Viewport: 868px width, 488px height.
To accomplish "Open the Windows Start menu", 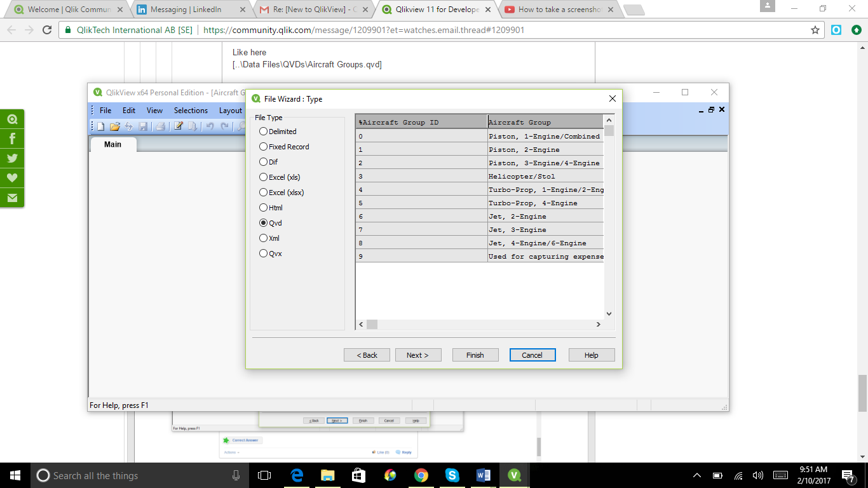I will click(x=15, y=475).
